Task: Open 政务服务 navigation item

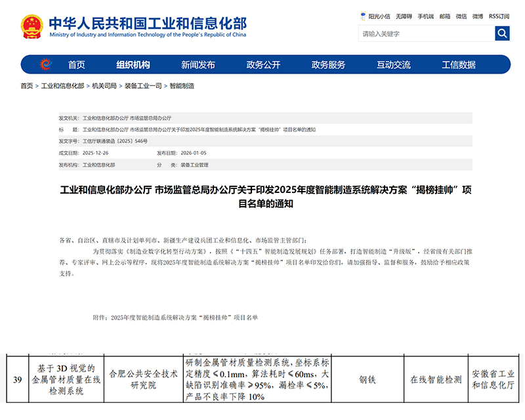Action: [328, 65]
